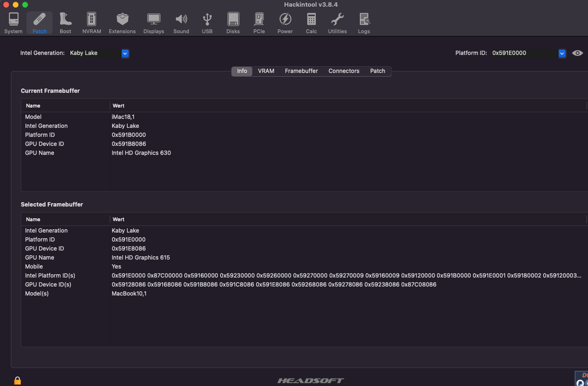Viewport: 588px width, 386px height.
Task: Open the Disks section
Action: click(x=233, y=23)
